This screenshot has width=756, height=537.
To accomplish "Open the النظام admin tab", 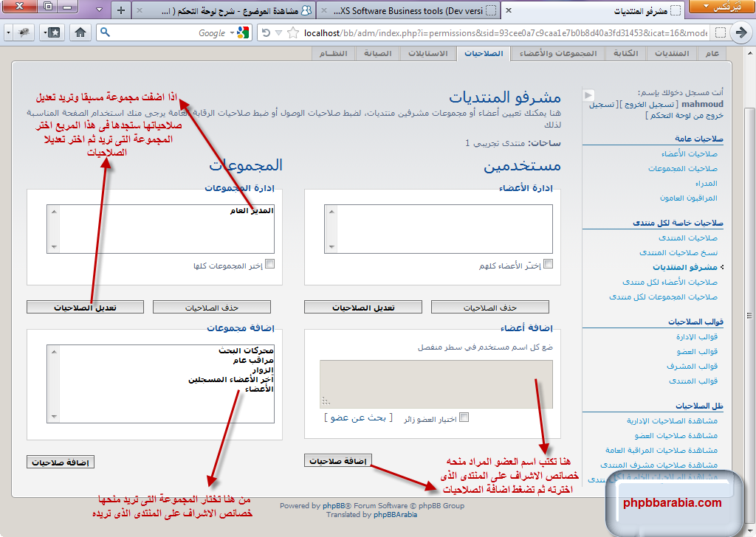I will (x=333, y=53).
